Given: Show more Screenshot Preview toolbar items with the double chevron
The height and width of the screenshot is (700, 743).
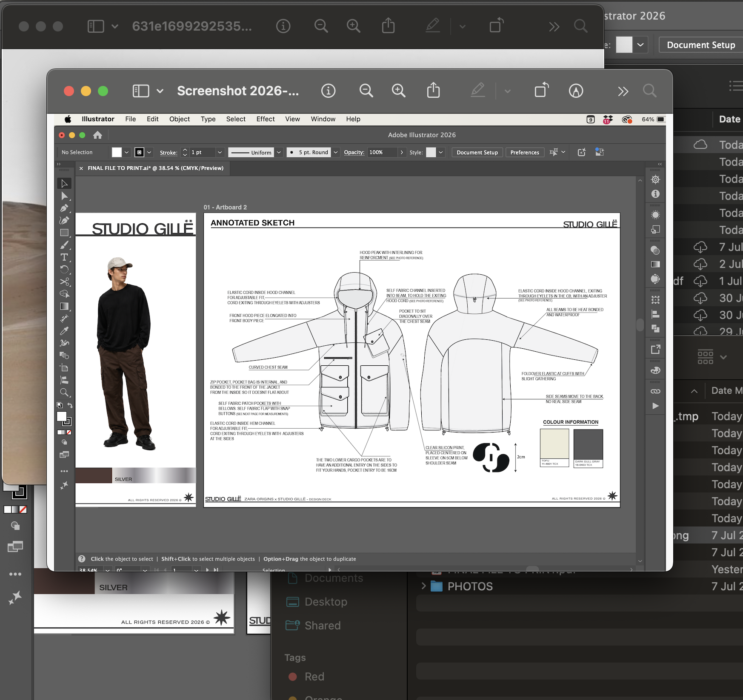Looking at the screenshot, I should pyautogui.click(x=623, y=91).
